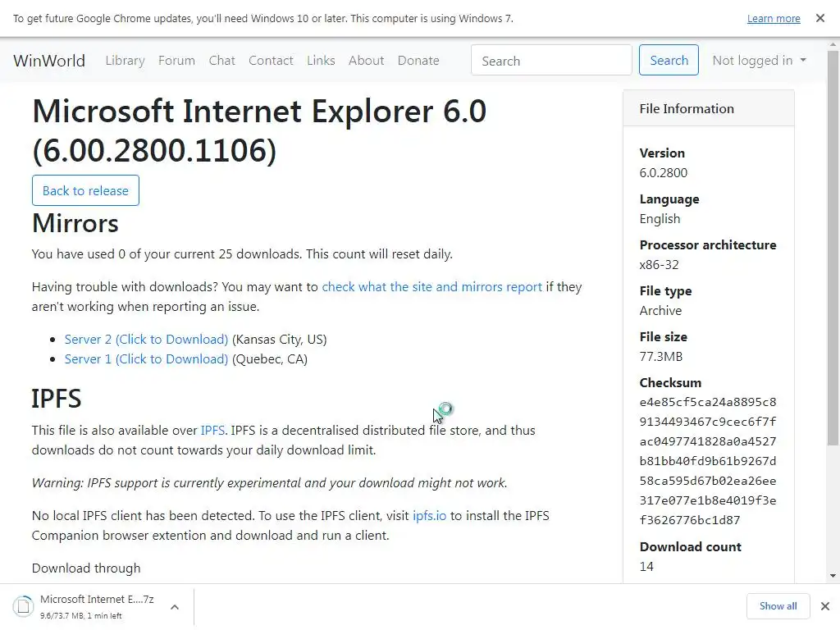
Task: Click the Back to release button
Action: coord(85,190)
